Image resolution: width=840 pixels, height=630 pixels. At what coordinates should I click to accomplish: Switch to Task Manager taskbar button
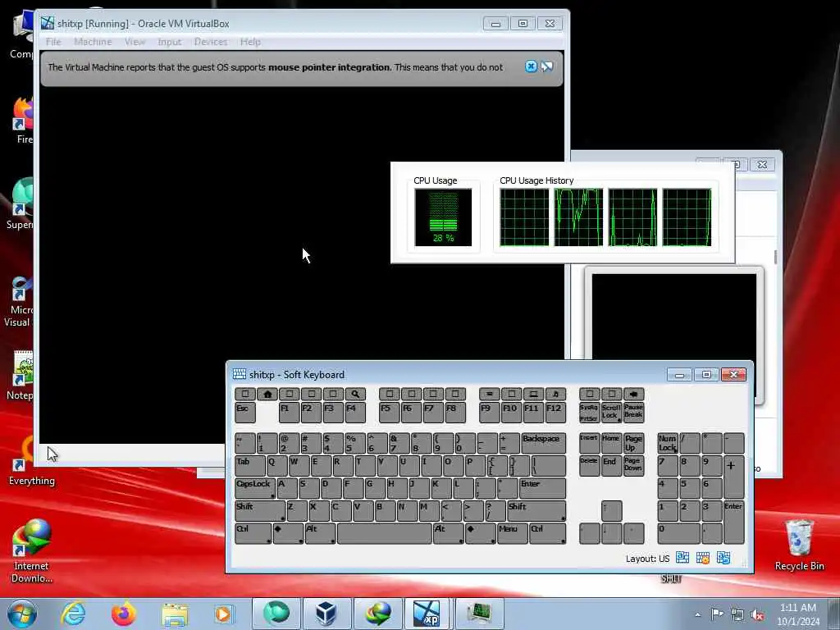(x=478, y=614)
